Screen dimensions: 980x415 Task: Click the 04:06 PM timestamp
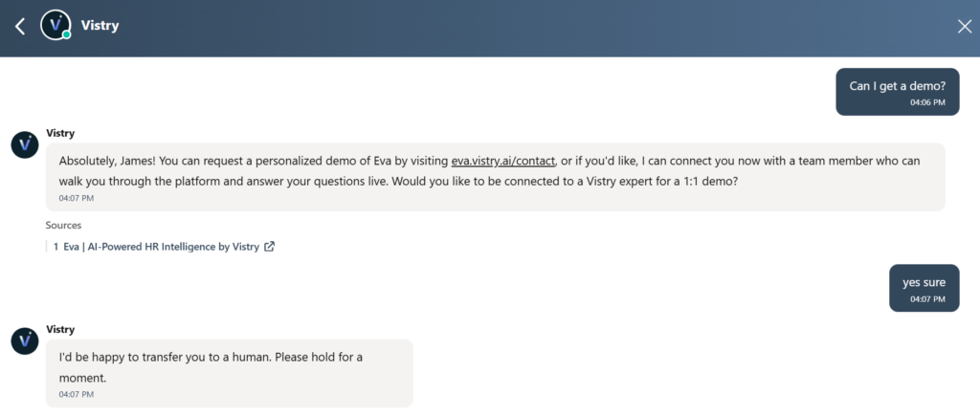[x=927, y=101]
